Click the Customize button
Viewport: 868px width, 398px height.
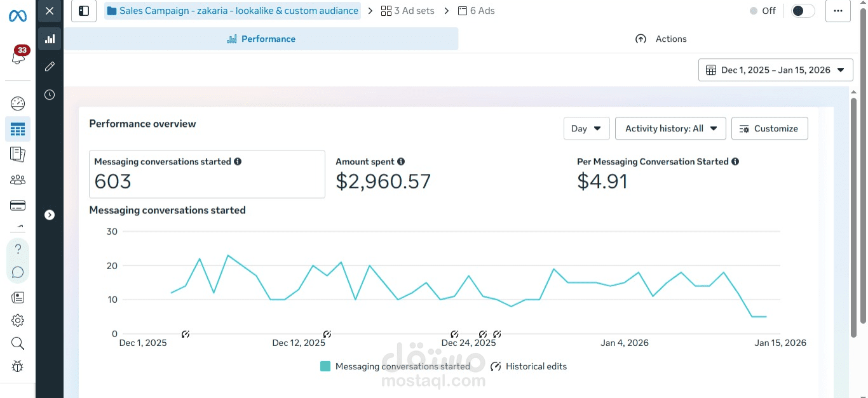tap(769, 128)
